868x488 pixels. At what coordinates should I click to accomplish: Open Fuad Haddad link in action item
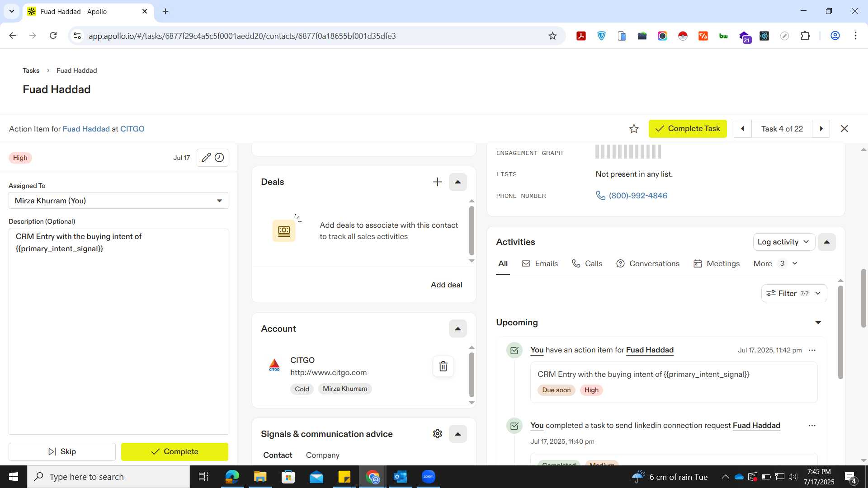tap(650, 350)
